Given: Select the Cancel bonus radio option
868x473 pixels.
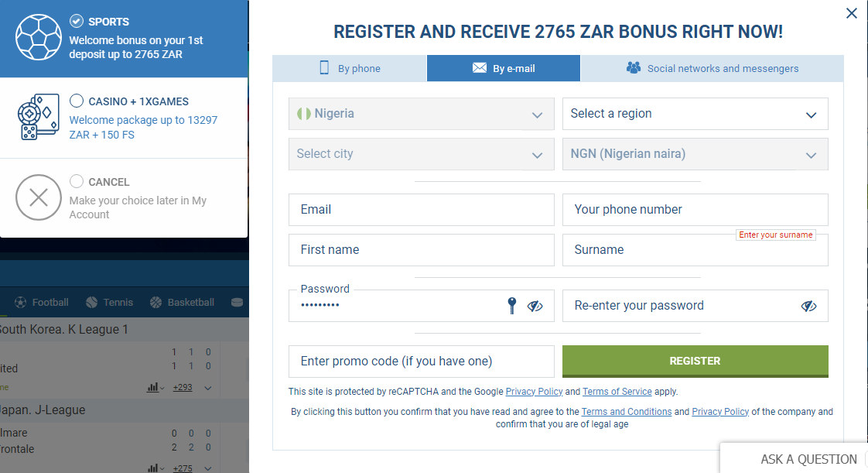Looking at the screenshot, I should 77,181.
